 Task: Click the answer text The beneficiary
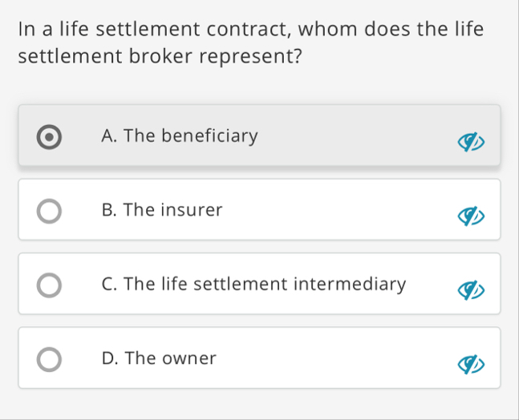[x=191, y=136]
